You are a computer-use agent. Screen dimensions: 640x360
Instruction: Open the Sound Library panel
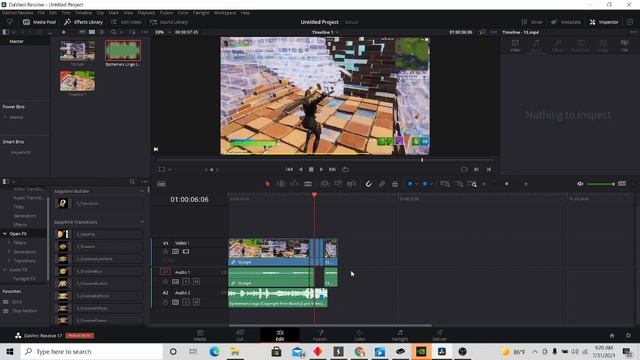169,22
